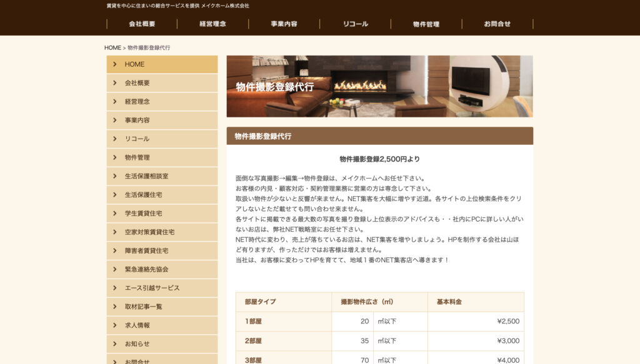Open 物件管理 in the top navigation bar

click(426, 24)
